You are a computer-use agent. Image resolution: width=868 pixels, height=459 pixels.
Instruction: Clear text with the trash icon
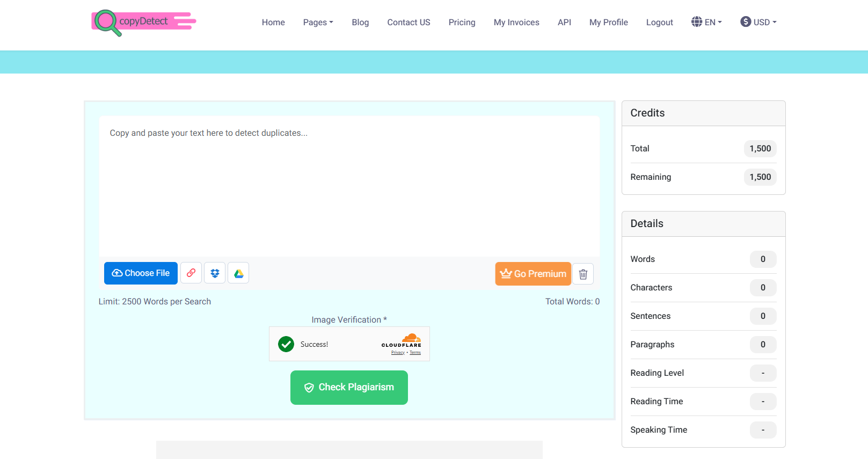coord(583,274)
